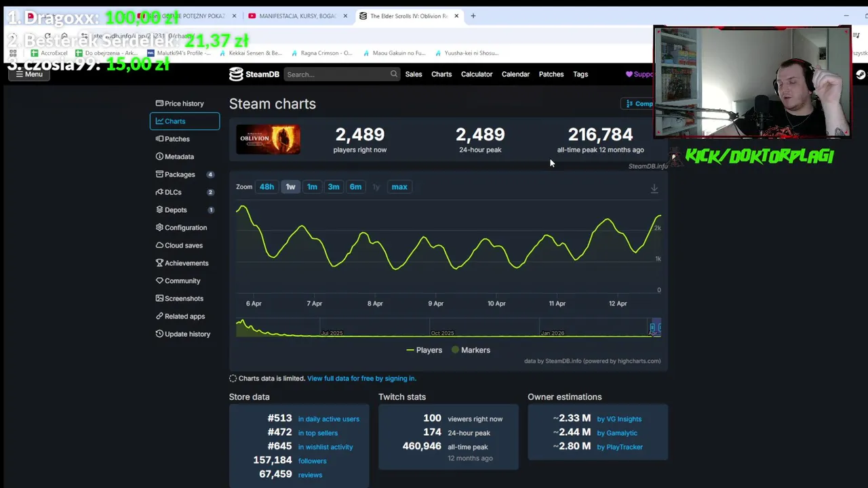Open a new browser tab
The height and width of the screenshot is (488, 868).
coord(473,16)
